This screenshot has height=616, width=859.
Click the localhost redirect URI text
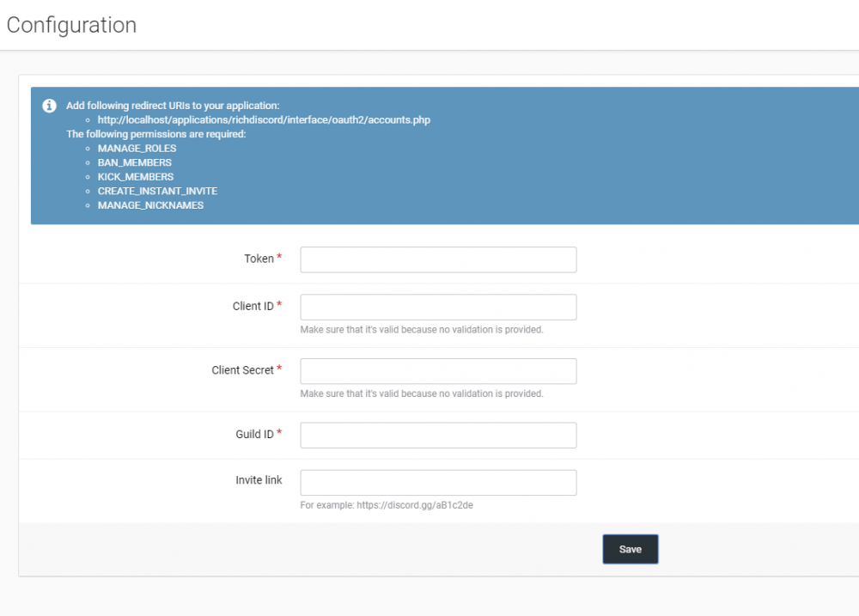(264, 120)
